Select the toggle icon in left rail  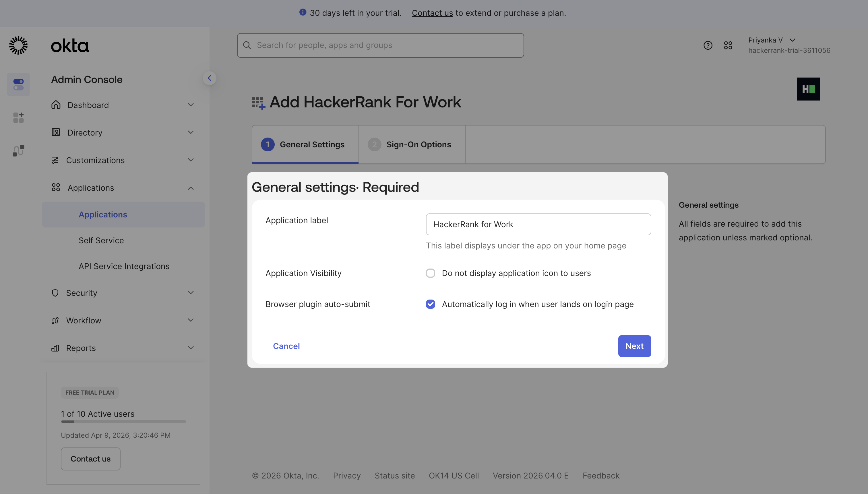point(18,84)
